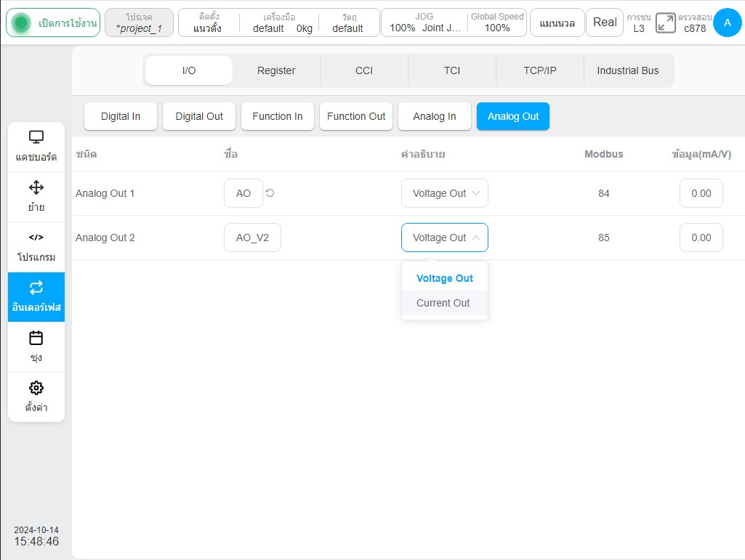Click the Analog Out 1 value 0.00 field
Image resolution: width=745 pixels, height=560 pixels.
[x=701, y=193]
